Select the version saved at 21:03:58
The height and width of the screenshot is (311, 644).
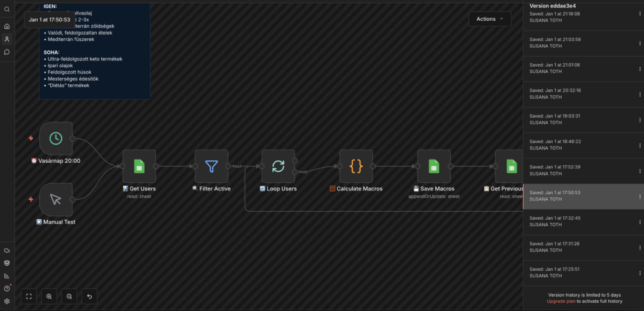(x=579, y=42)
